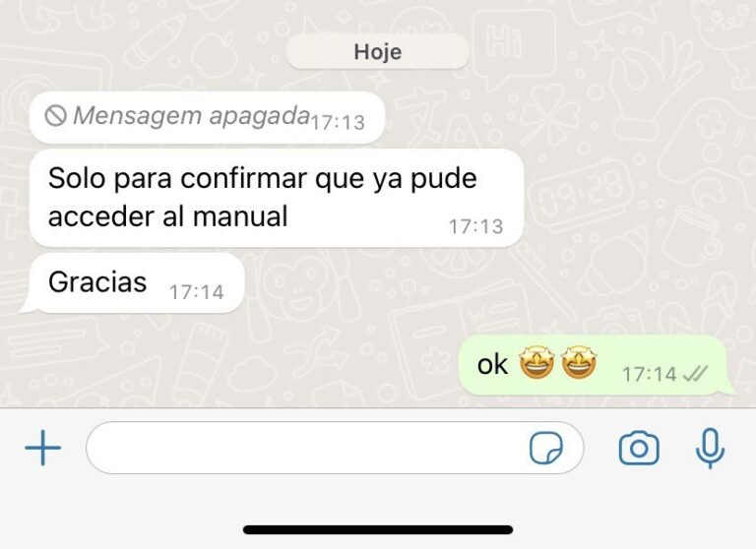Open the camera icon
This screenshot has width=756, height=549.
pyautogui.click(x=639, y=449)
